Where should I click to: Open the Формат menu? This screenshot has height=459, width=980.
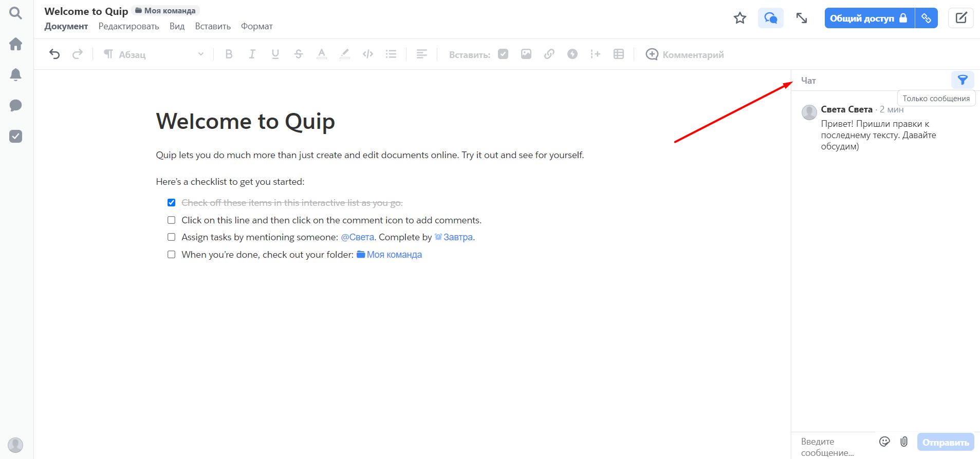[257, 26]
